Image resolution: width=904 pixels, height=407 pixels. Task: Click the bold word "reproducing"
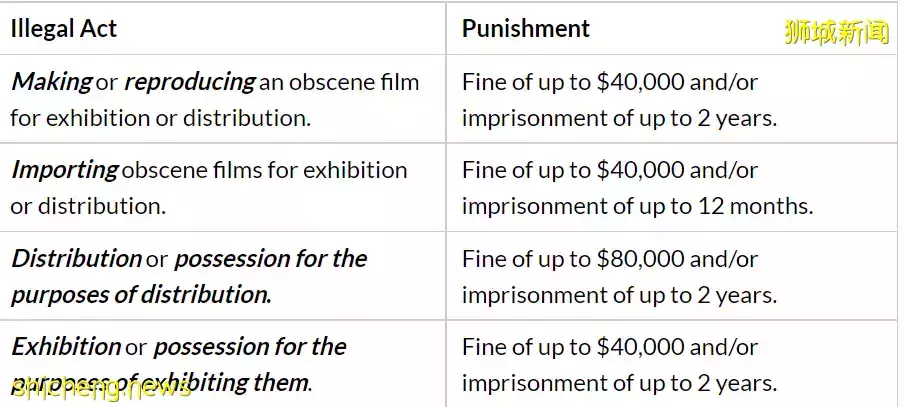click(190, 82)
